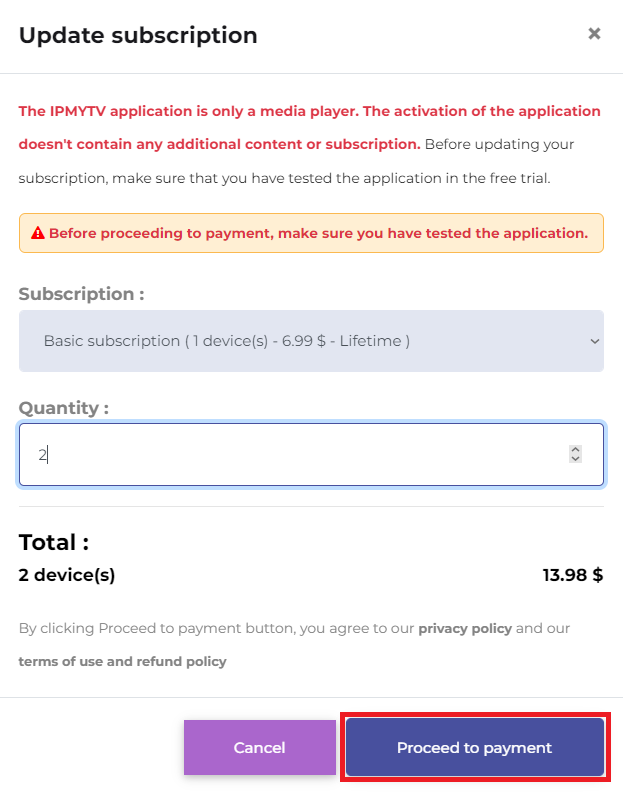The width and height of the screenshot is (623, 793).
Task: Click the subscription dropdown chevron arrow
Action: (595, 341)
